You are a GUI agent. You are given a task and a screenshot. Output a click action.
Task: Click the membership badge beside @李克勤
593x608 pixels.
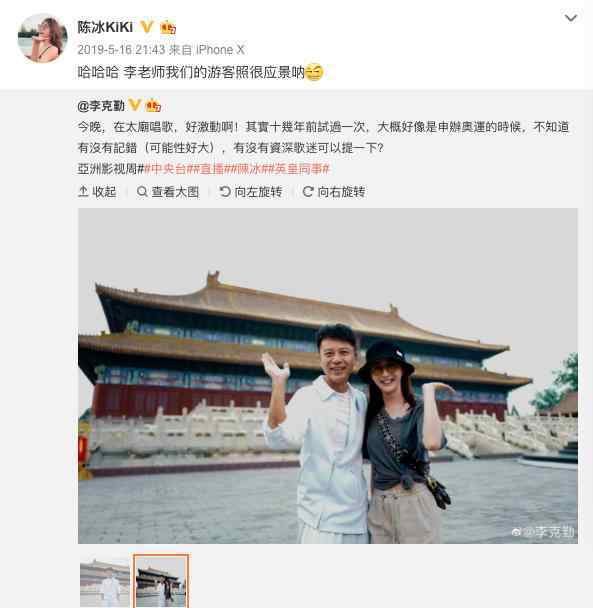click(153, 105)
